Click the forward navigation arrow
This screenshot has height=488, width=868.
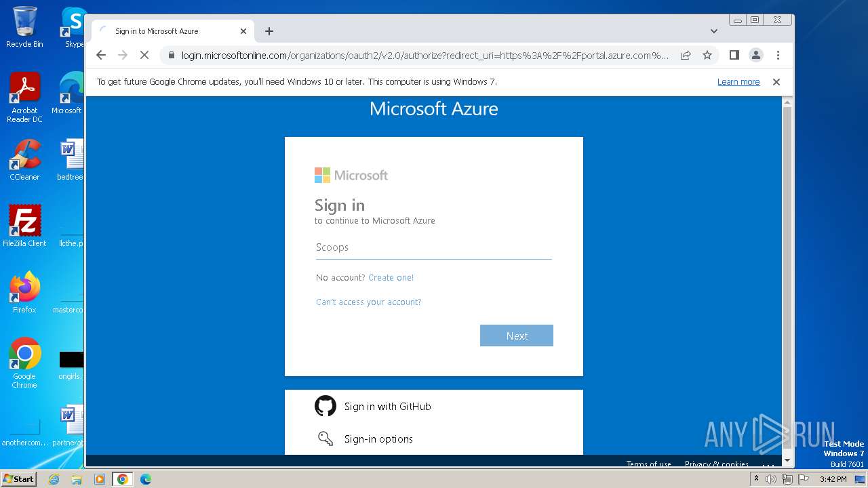[123, 56]
